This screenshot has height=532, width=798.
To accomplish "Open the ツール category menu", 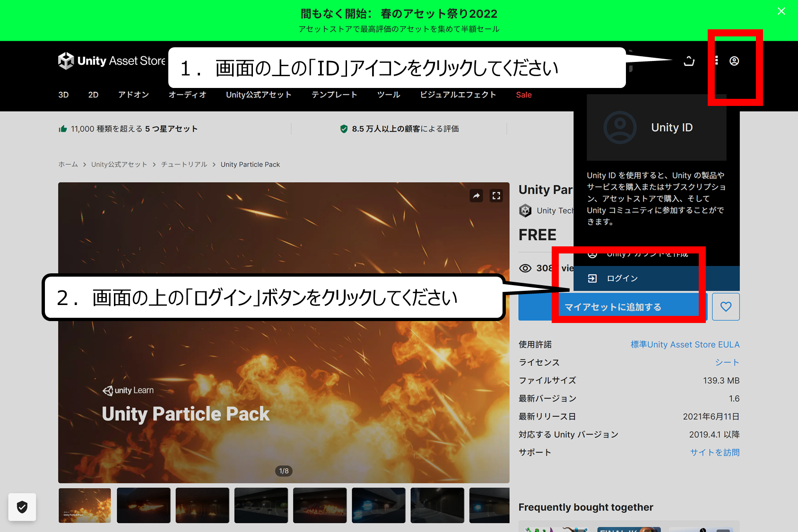I will click(389, 95).
